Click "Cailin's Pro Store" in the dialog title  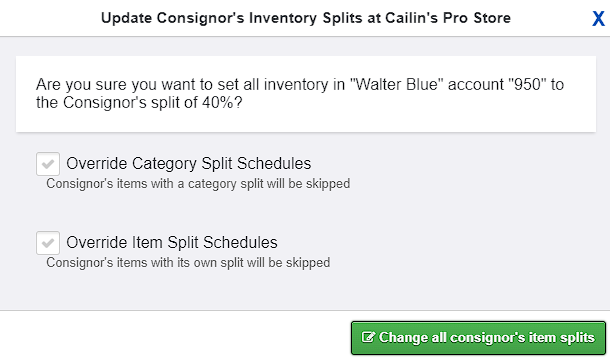tap(448, 18)
